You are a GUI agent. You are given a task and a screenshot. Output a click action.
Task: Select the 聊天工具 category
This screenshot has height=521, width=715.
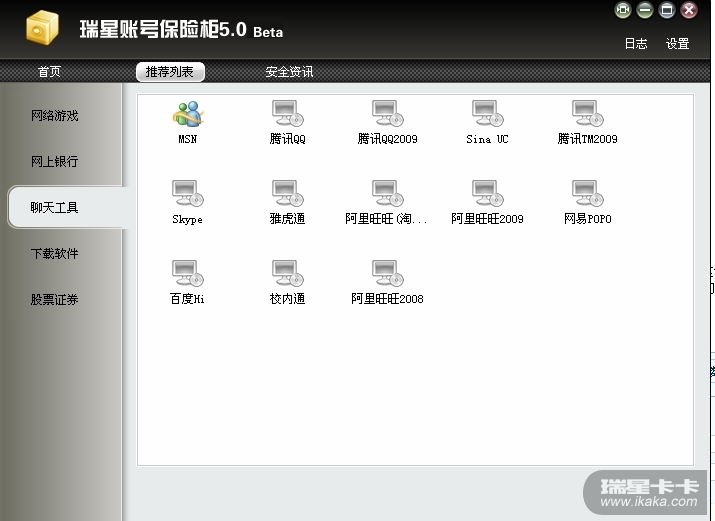click(x=66, y=207)
